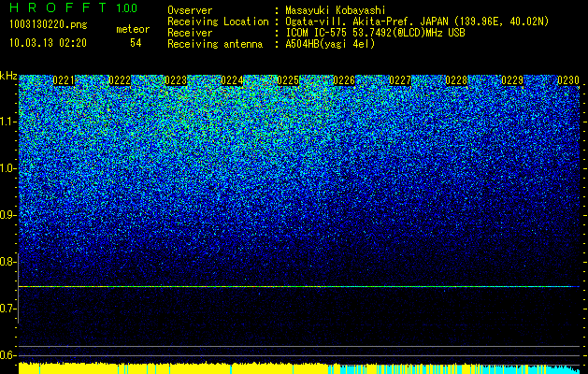Click the 0230 time marker
The image size is (588, 374).
coord(568,80)
